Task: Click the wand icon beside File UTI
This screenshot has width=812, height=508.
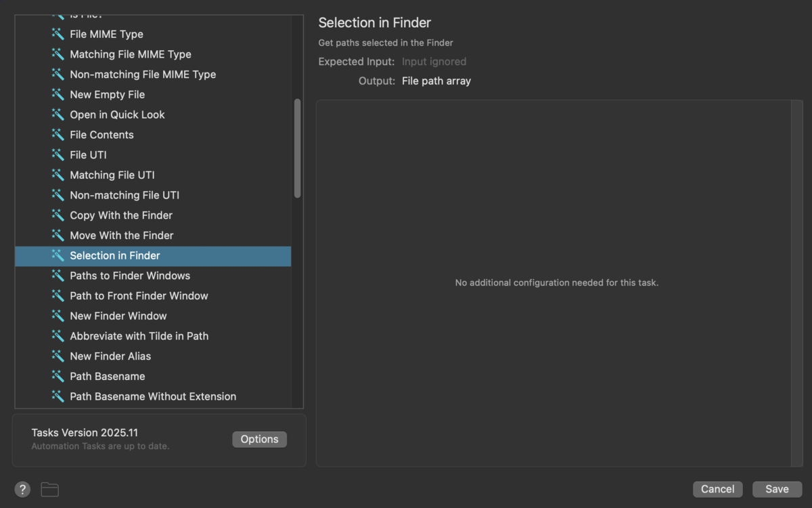Action: point(58,155)
